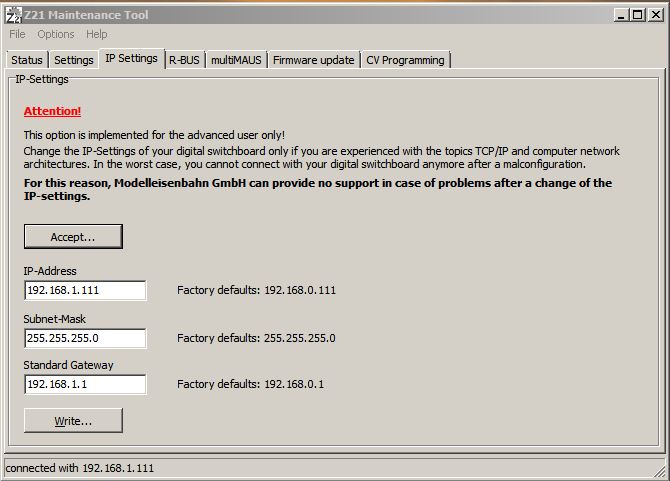Image resolution: width=670 pixels, height=481 pixels.
Task: Click the Standard Gateway label
Action: point(68,365)
